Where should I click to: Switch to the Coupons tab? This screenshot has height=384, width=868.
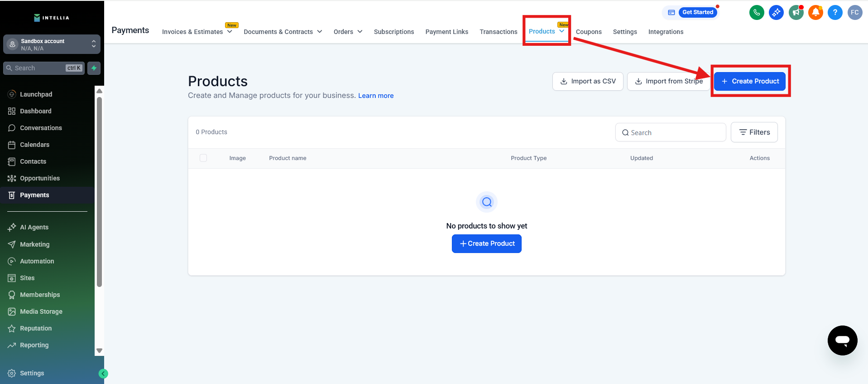(x=589, y=32)
